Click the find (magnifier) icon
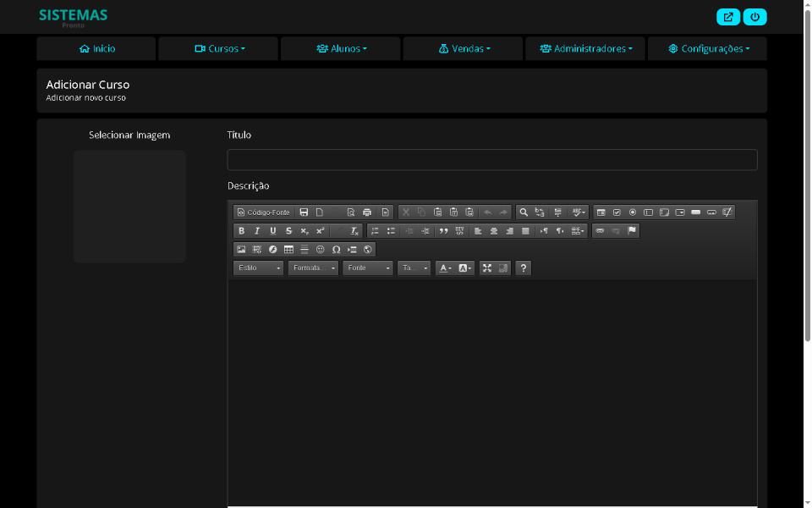Screen dimensions: 812x508 click(x=524, y=213)
